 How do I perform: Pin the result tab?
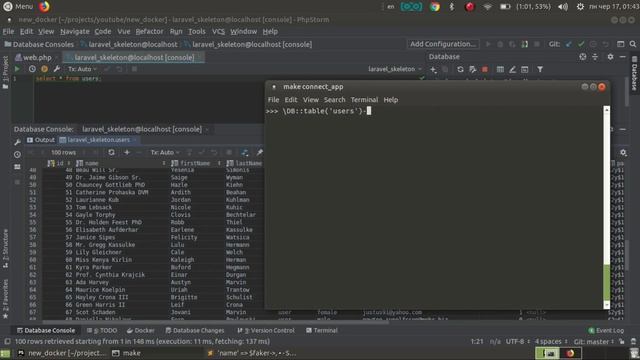pos(260,152)
